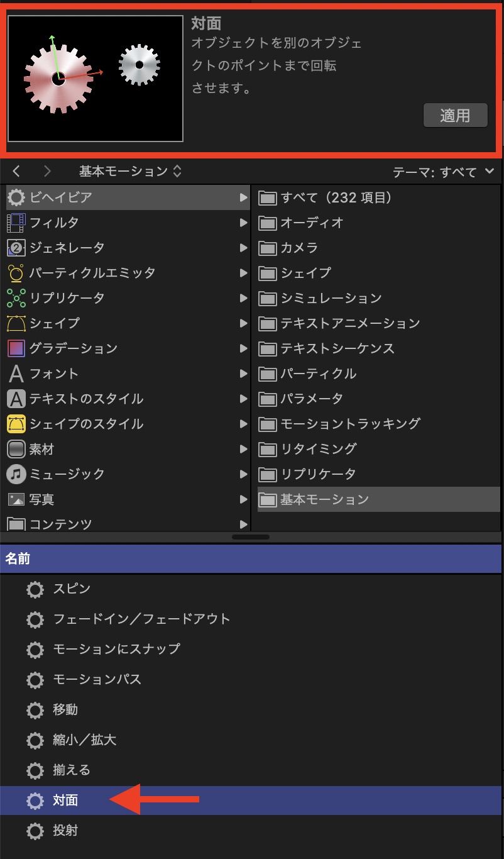Click the Photos (写真) icon
Image resolution: width=504 pixels, height=859 pixels.
click(x=16, y=499)
